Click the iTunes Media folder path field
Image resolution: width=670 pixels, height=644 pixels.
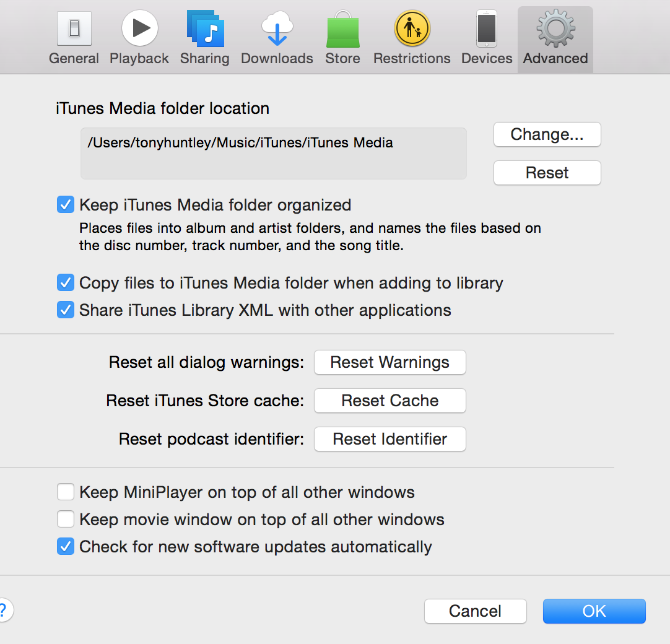click(274, 154)
